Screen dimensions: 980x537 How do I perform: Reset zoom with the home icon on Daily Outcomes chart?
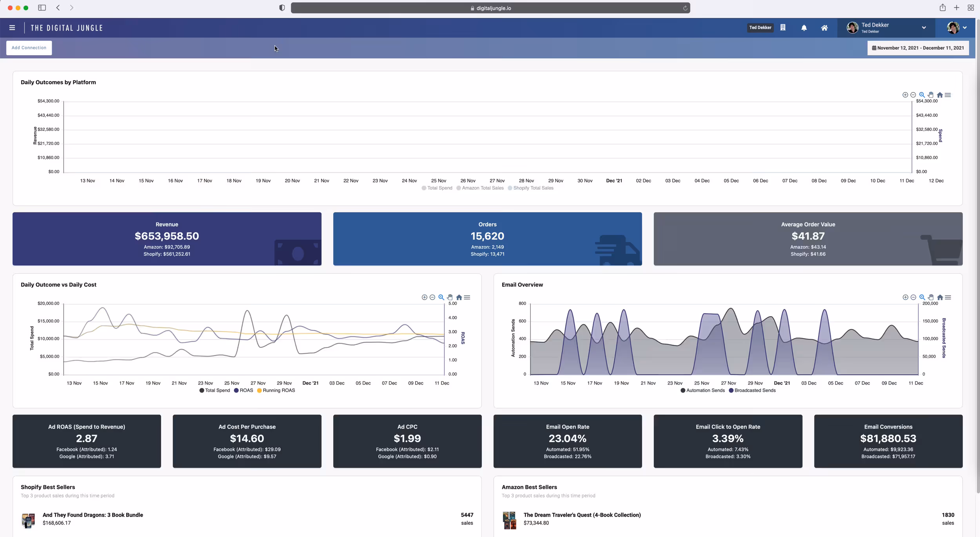[940, 95]
